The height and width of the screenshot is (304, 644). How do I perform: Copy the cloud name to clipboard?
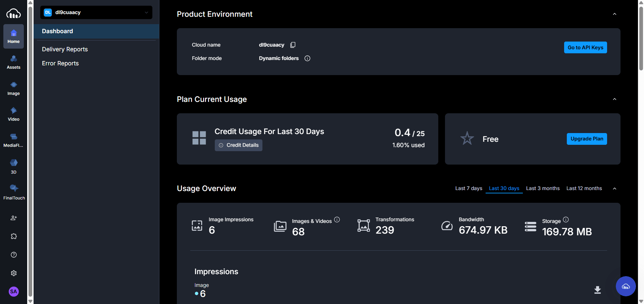tap(293, 45)
